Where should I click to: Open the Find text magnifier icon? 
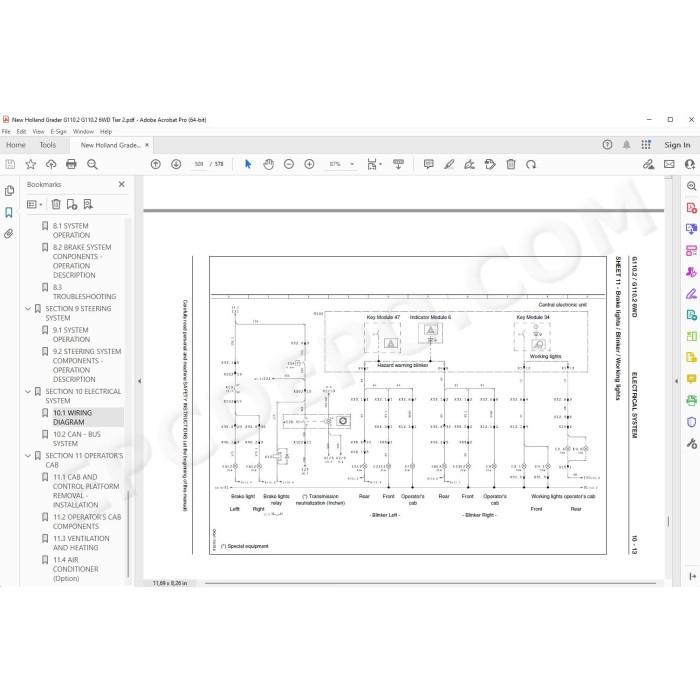tap(92, 164)
